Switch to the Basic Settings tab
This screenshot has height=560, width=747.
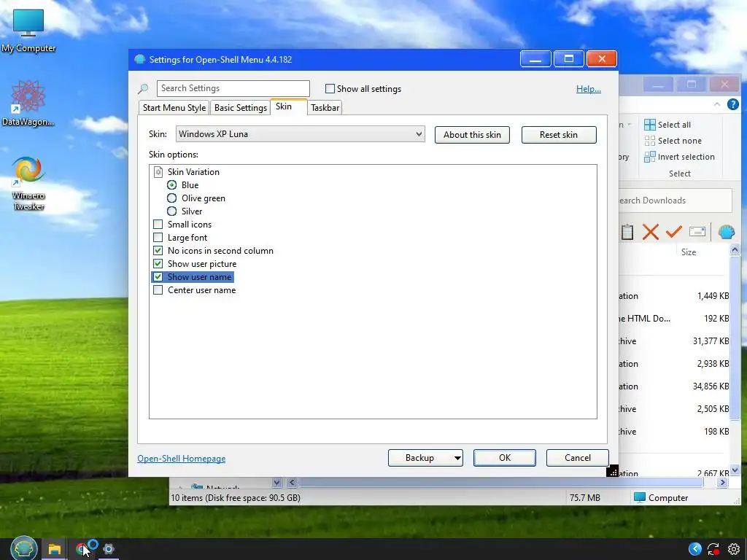point(241,108)
